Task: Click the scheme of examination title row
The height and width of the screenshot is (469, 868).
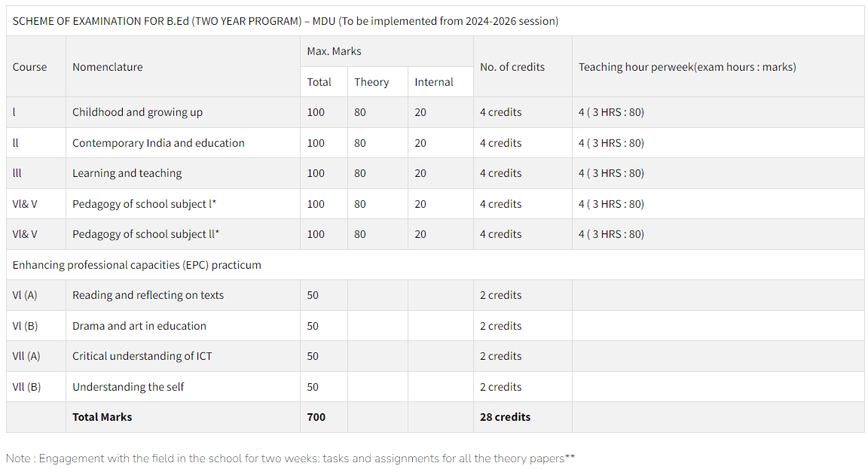Action: (435, 21)
